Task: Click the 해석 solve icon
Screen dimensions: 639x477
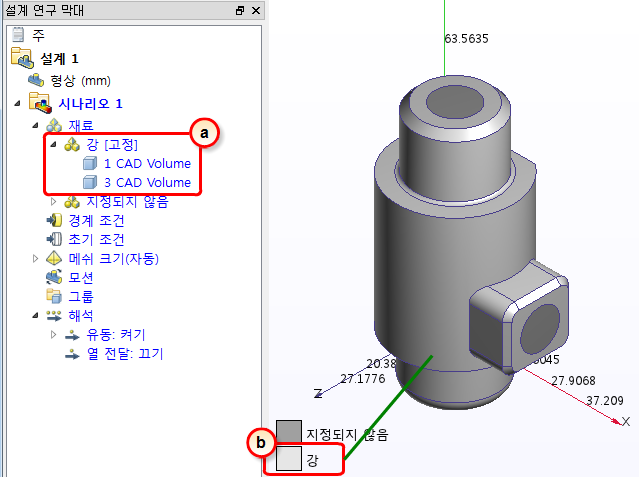Action: [54, 316]
